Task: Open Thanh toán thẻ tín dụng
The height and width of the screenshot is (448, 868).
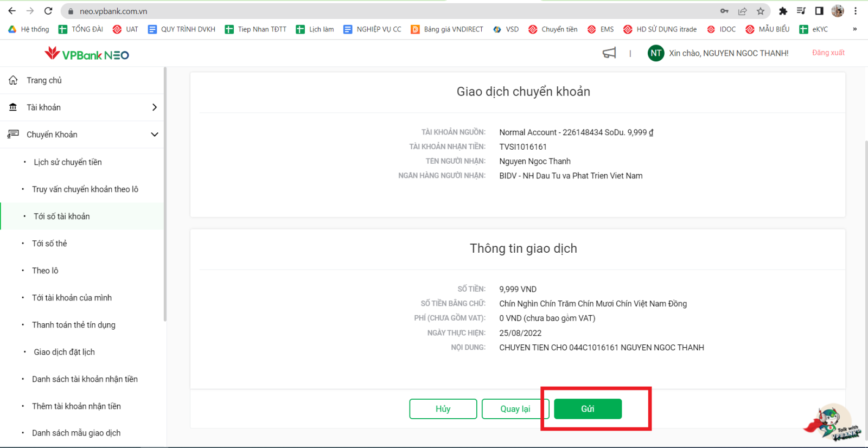Action: tap(74, 325)
